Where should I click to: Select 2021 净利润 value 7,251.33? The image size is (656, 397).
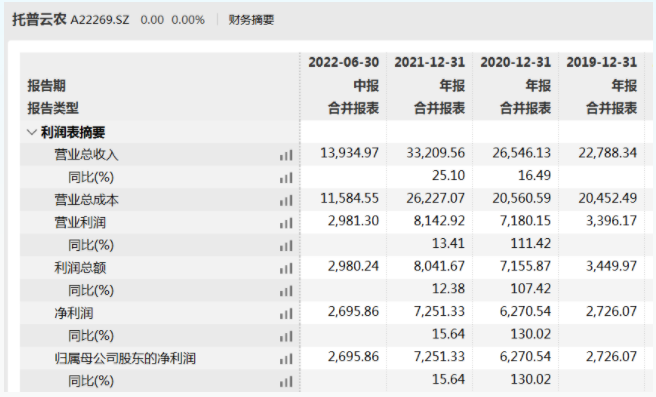pyautogui.click(x=439, y=311)
